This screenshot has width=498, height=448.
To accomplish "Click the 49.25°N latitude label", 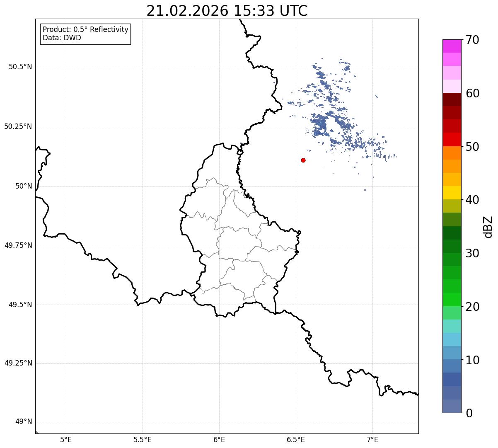I will pyautogui.click(x=18, y=363).
